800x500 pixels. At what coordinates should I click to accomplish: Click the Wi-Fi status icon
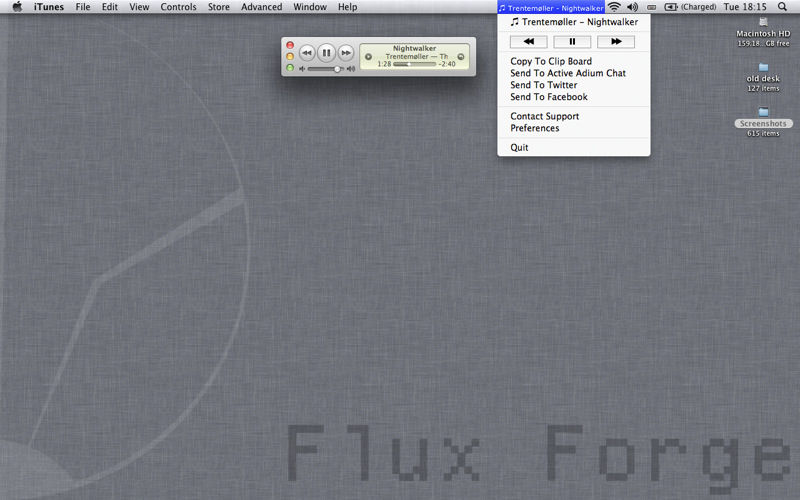614,7
